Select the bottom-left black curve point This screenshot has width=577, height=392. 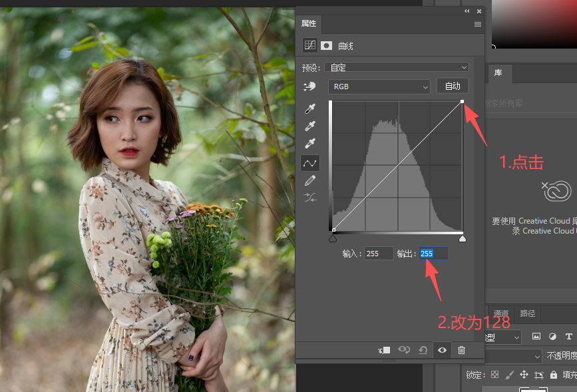pos(334,230)
